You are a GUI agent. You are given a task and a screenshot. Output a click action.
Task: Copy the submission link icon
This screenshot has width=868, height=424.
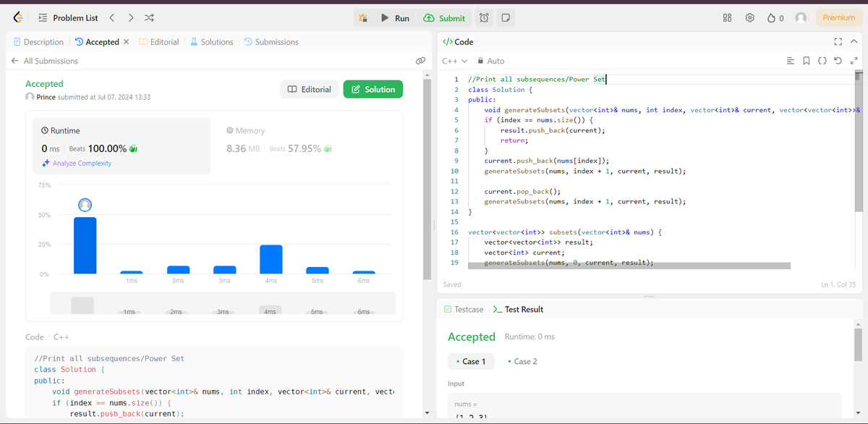tap(420, 62)
